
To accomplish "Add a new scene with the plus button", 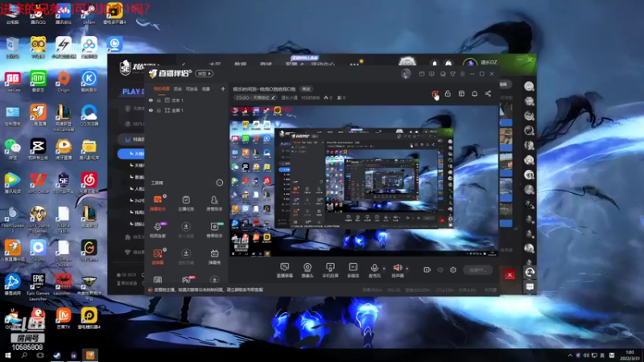I will point(223,88).
